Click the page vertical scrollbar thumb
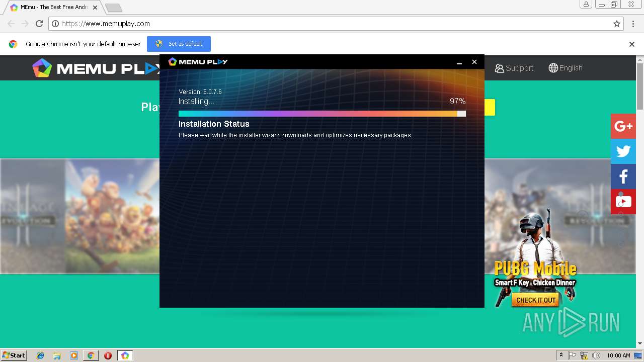The width and height of the screenshot is (644, 362). coord(640,87)
